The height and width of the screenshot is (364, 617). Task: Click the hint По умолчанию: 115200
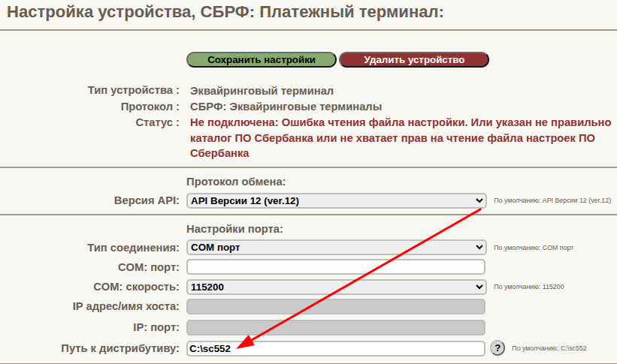[529, 287]
